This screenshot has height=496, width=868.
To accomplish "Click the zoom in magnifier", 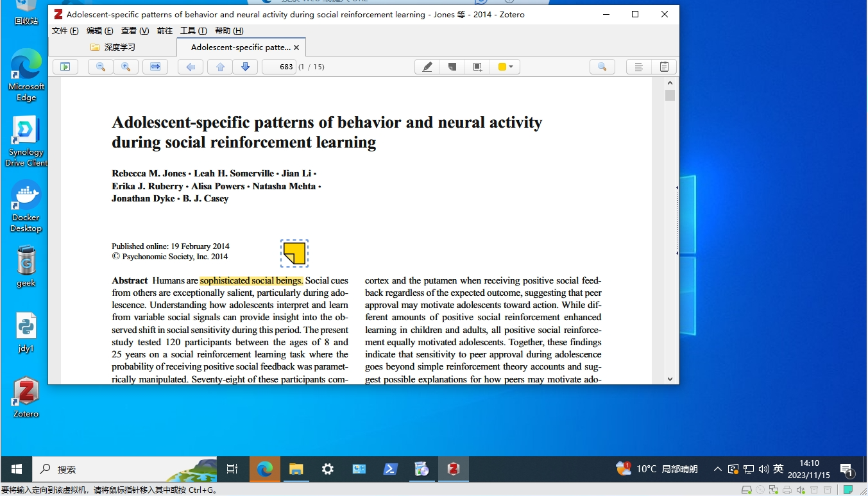I will click(126, 67).
